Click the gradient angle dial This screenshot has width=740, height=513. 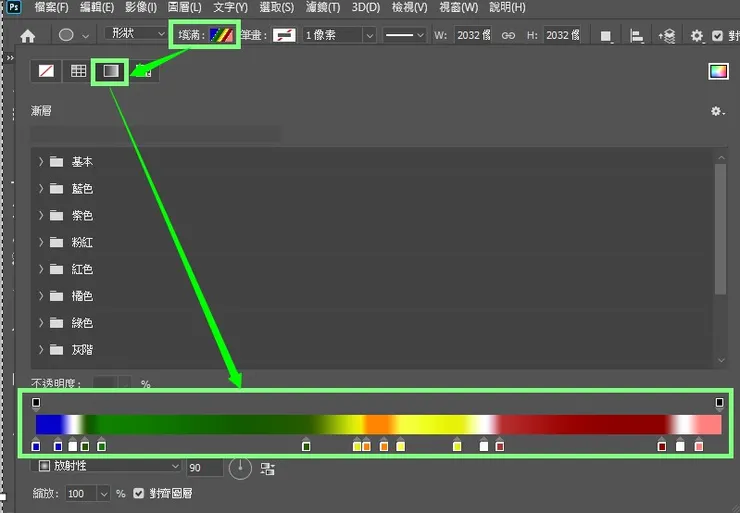coord(240,468)
